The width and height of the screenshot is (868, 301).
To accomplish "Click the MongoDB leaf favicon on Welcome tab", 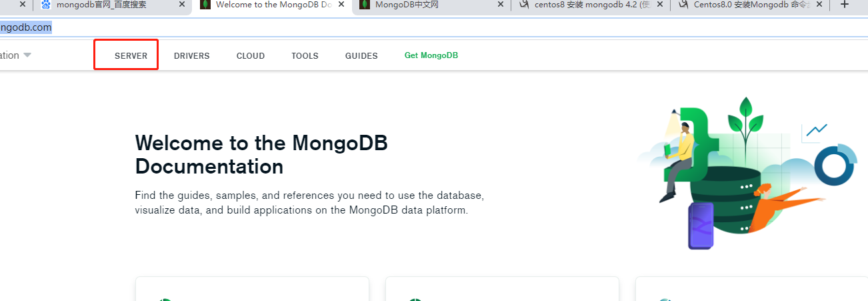I will point(205,5).
